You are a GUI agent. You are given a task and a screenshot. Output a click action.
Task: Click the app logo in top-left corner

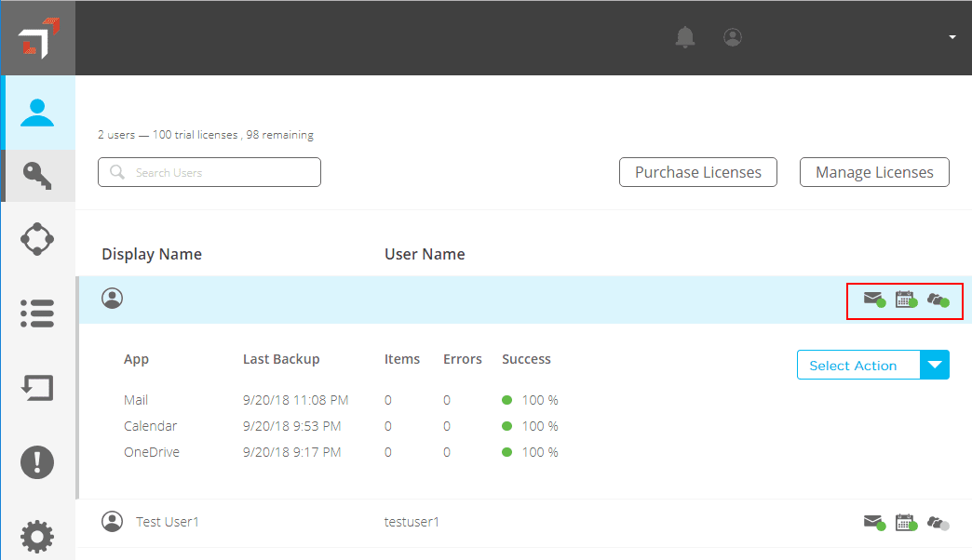37,37
